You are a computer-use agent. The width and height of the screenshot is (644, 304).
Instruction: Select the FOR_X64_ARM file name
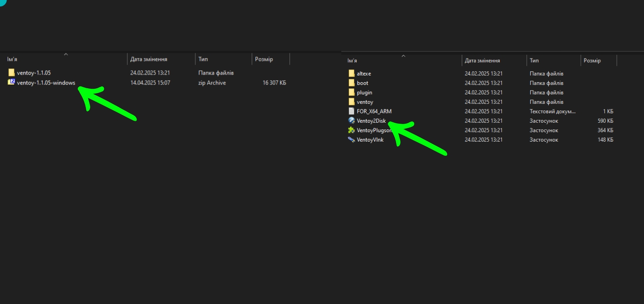[374, 111]
